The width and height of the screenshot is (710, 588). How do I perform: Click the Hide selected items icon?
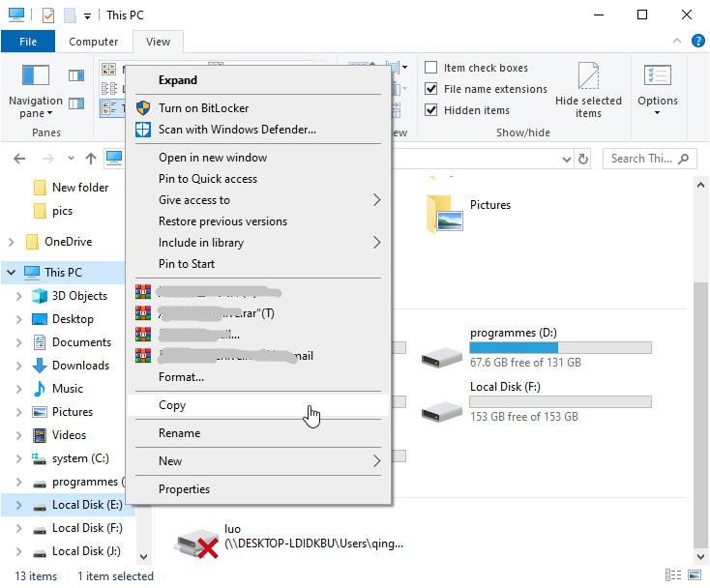588,75
